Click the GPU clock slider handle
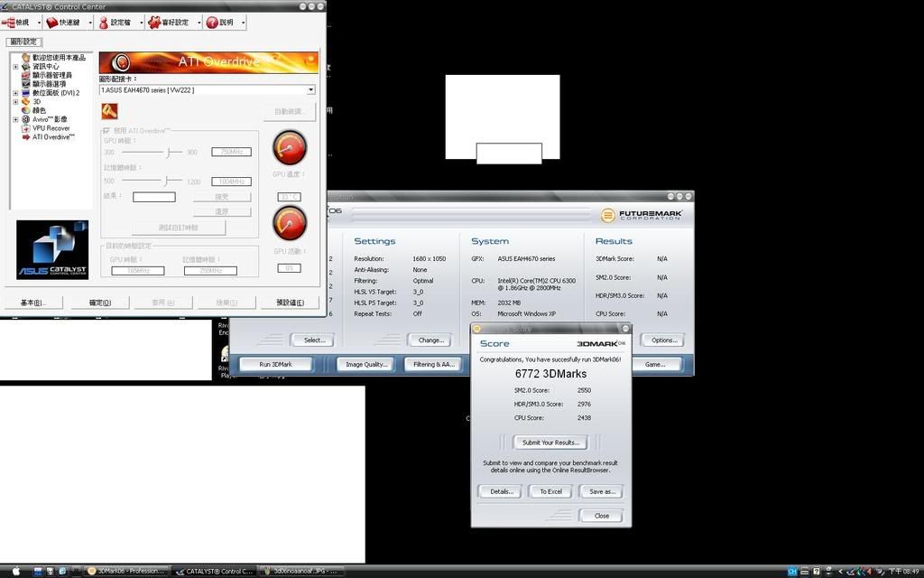This screenshot has height=578, width=924. (169, 152)
